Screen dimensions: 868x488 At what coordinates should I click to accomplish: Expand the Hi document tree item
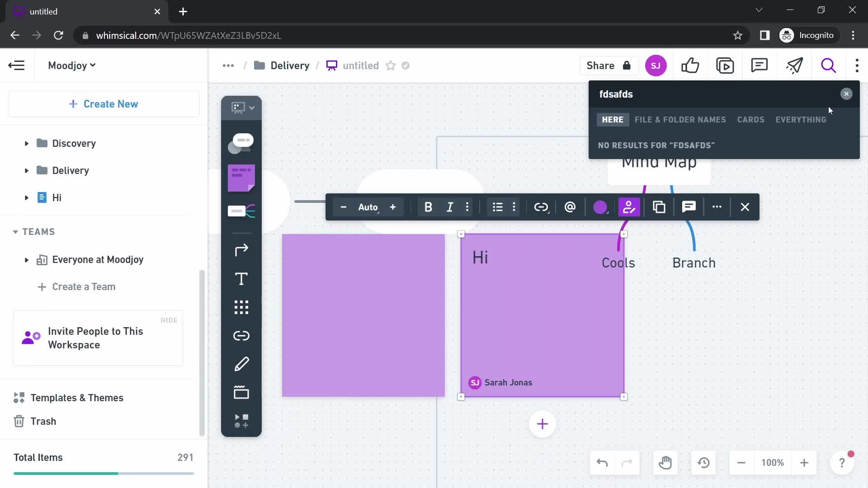click(27, 198)
